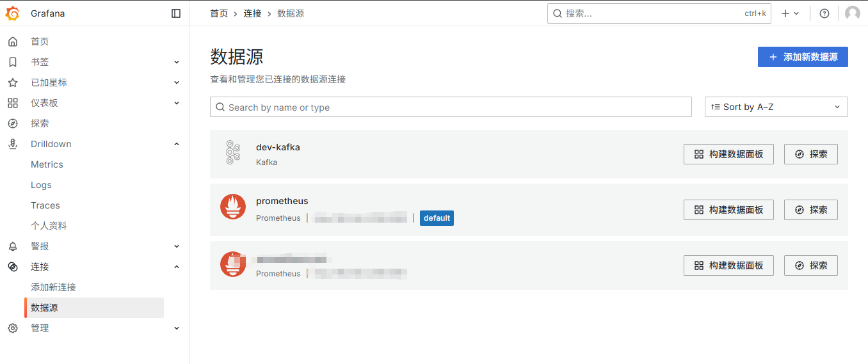
Task: Click the Home icon in sidebar
Action: (x=13, y=42)
